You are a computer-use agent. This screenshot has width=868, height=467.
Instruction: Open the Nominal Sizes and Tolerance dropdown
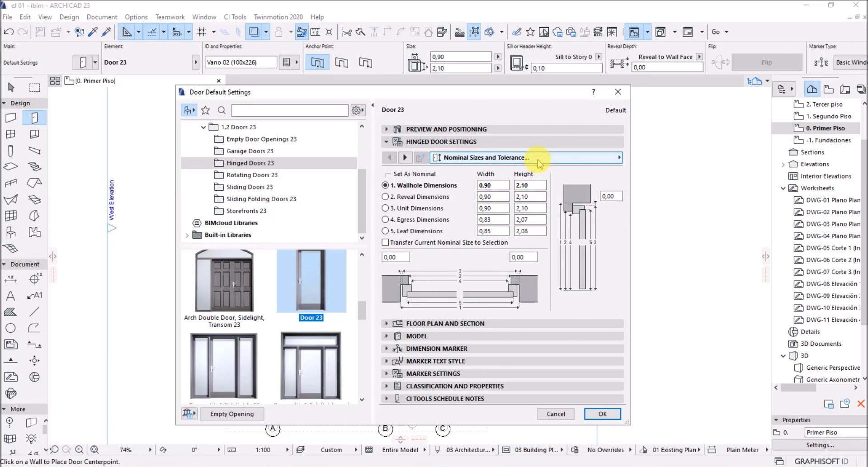(526, 158)
